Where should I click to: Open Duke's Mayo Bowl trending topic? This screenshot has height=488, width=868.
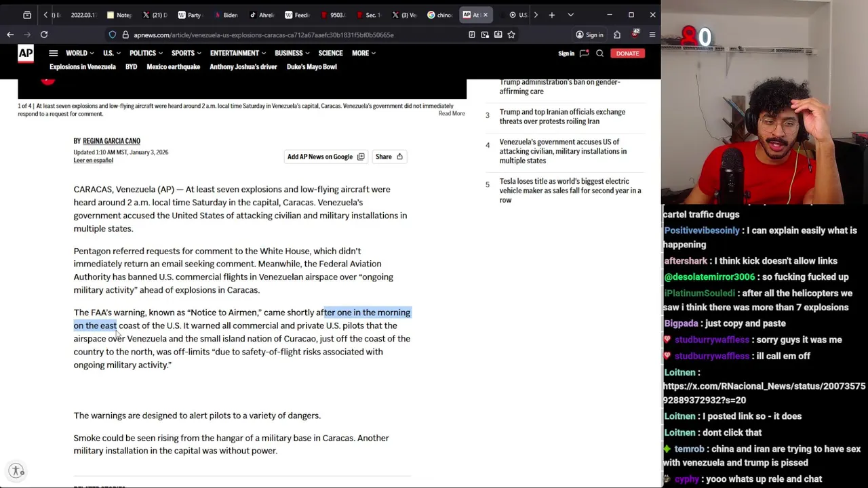tap(311, 67)
